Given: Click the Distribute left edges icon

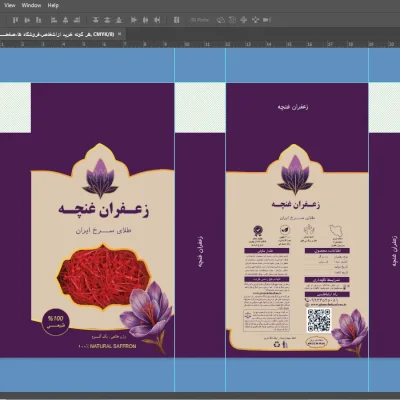Looking at the screenshot, I should (x=134, y=20).
